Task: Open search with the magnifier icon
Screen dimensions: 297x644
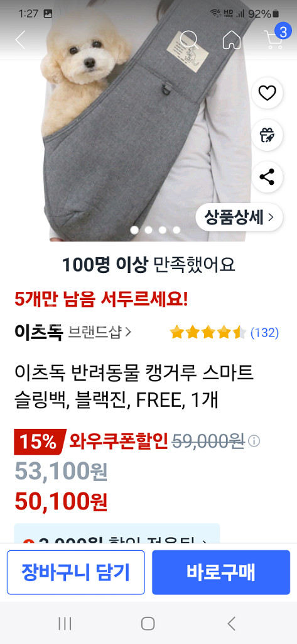Action: (x=189, y=40)
